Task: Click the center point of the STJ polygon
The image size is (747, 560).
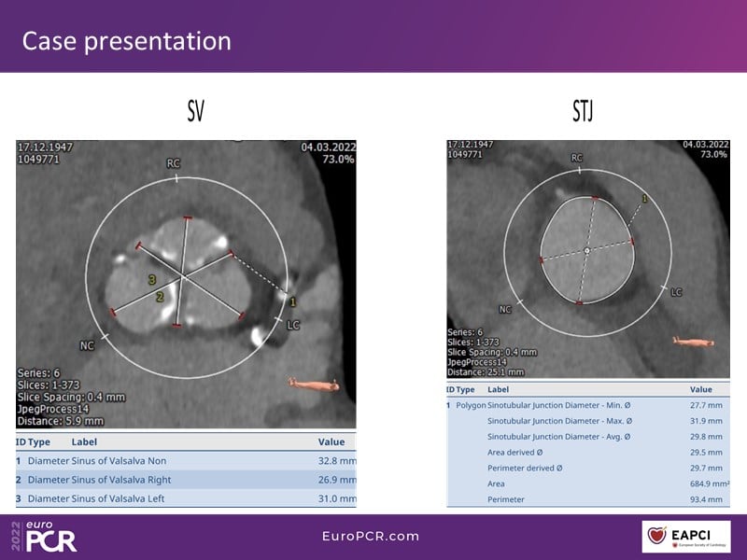Action: tap(586, 251)
